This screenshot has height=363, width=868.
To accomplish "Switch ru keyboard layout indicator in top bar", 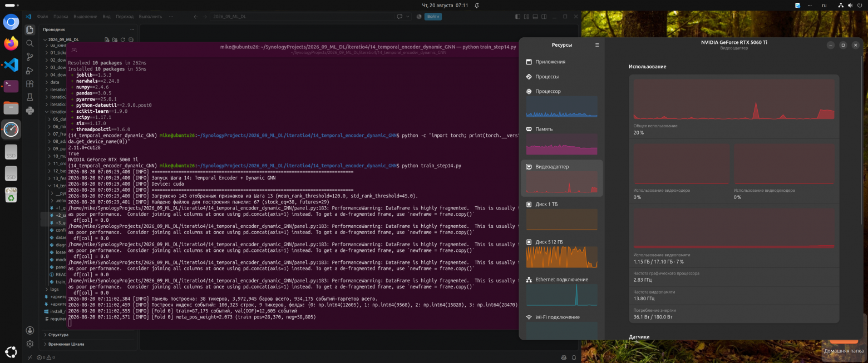I will pos(825,5).
